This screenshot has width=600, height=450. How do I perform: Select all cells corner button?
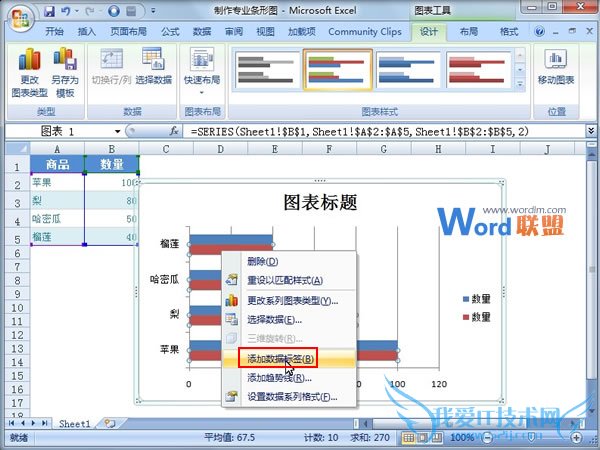(x=18, y=148)
